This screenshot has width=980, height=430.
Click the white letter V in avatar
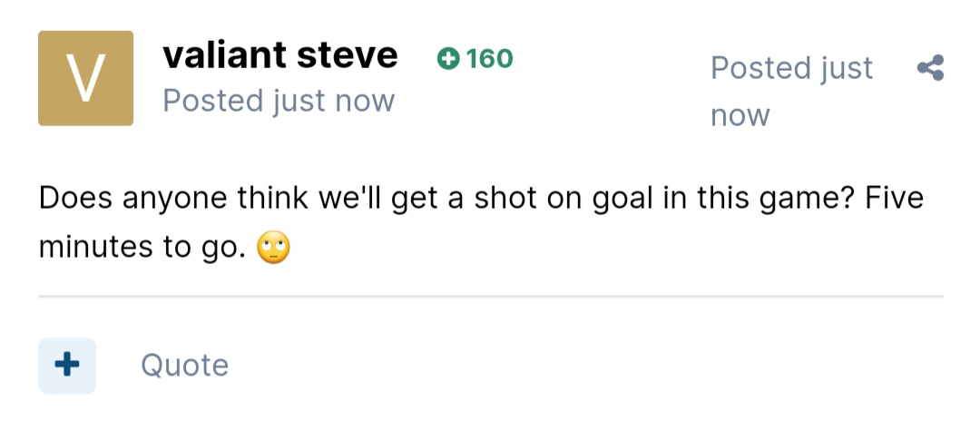(x=85, y=78)
